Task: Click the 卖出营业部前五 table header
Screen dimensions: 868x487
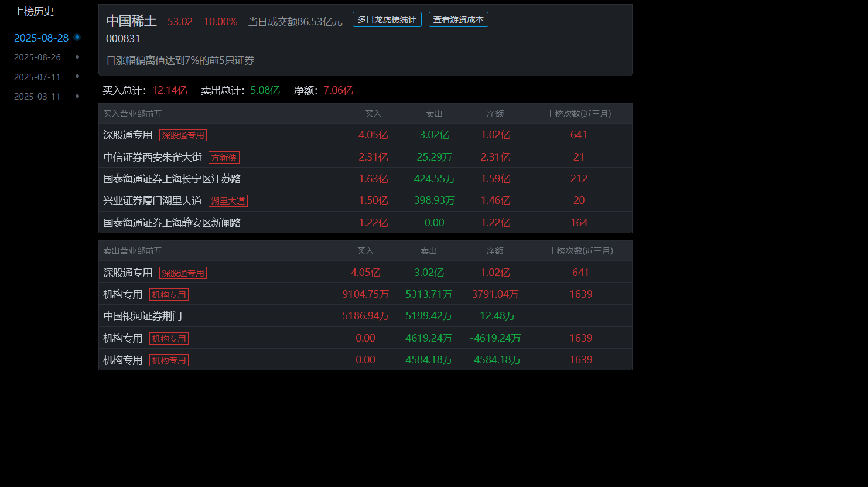Action: (132, 251)
